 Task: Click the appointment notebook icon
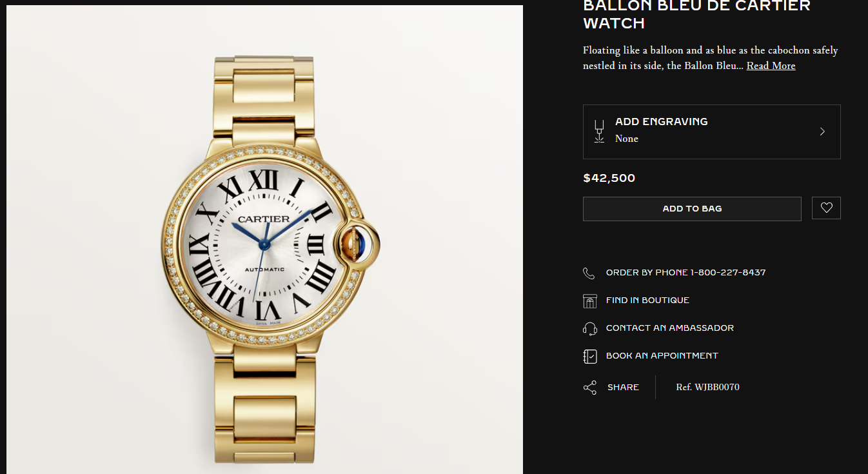pyautogui.click(x=589, y=356)
